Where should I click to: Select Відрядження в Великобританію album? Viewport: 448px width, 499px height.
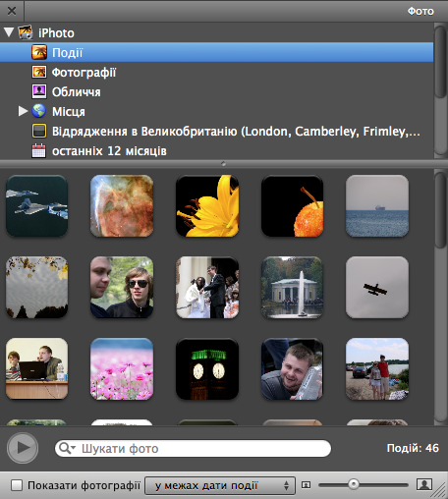coord(216,131)
